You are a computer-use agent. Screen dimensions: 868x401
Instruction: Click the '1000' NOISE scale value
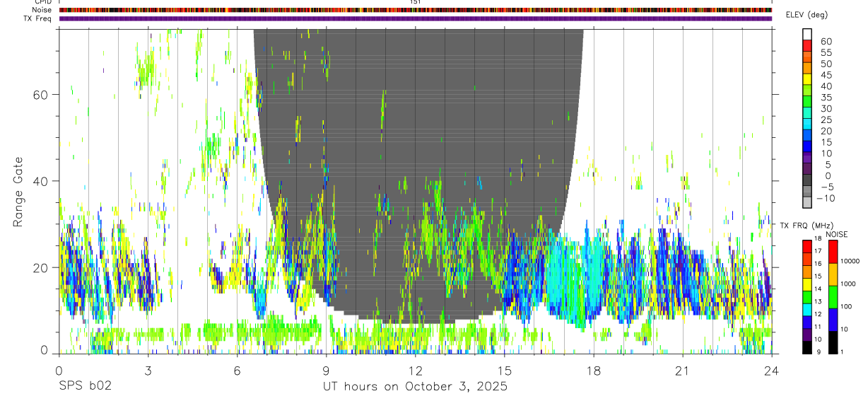pyautogui.click(x=849, y=284)
